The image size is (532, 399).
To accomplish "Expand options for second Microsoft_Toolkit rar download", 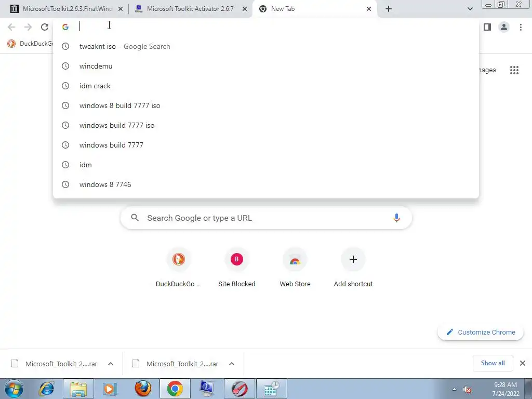I will [x=232, y=364].
